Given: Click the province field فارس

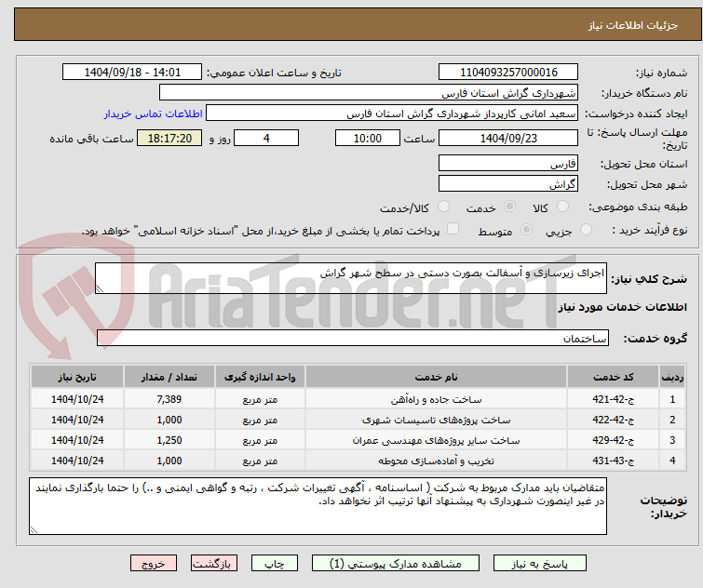Looking at the screenshot, I should 508,163.
